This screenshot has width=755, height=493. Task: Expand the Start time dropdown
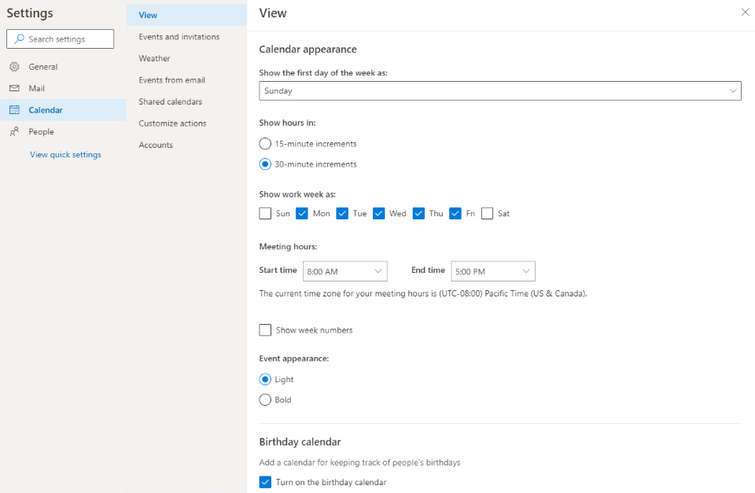pos(344,271)
